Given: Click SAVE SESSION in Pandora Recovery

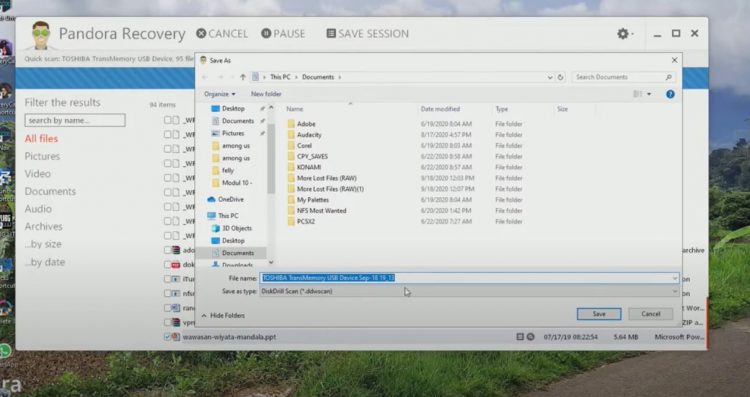Looking at the screenshot, I should [x=367, y=33].
